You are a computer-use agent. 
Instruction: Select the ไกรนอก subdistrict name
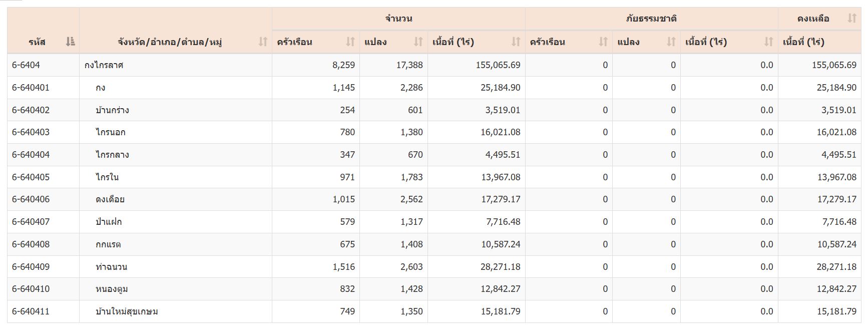111,132
